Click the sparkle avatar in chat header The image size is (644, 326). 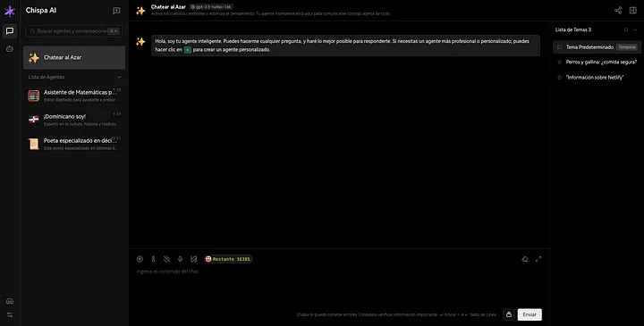point(140,11)
